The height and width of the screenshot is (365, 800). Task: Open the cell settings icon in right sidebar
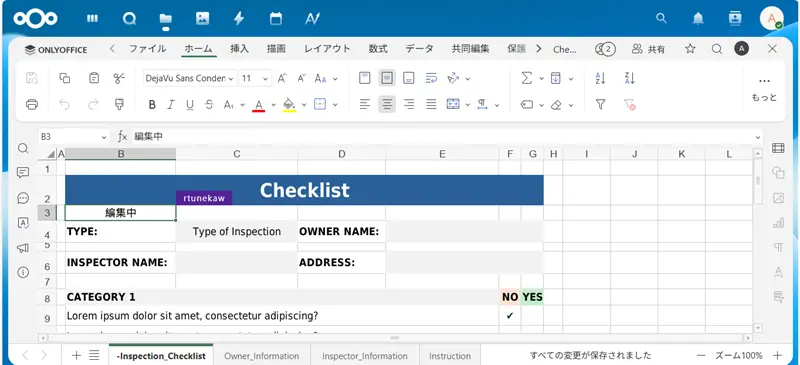coord(778,148)
